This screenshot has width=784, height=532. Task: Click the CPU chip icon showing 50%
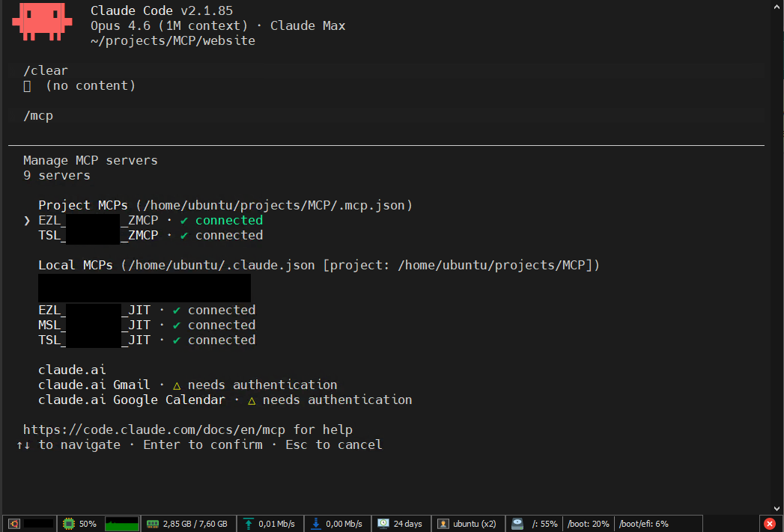point(68,524)
